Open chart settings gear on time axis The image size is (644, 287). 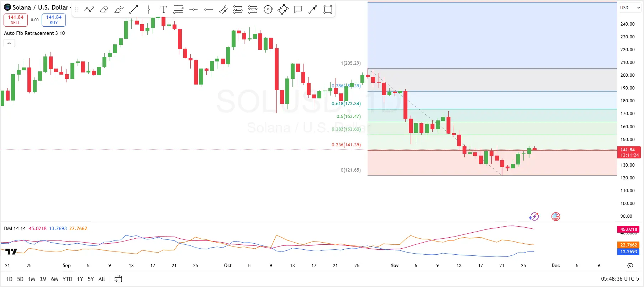point(630,266)
